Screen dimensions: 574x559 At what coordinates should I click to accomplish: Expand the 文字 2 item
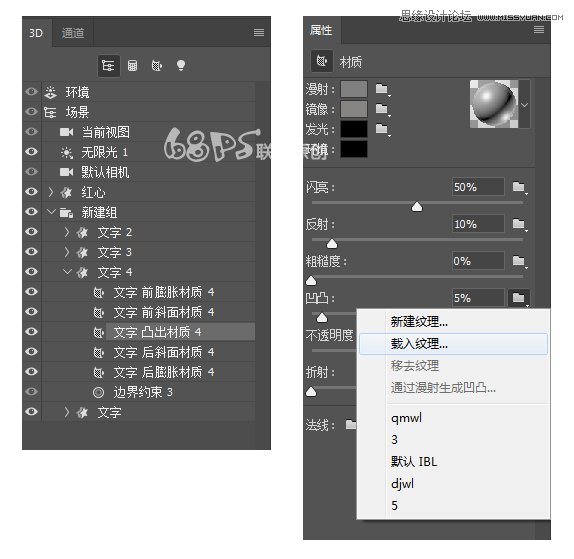[x=67, y=232]
